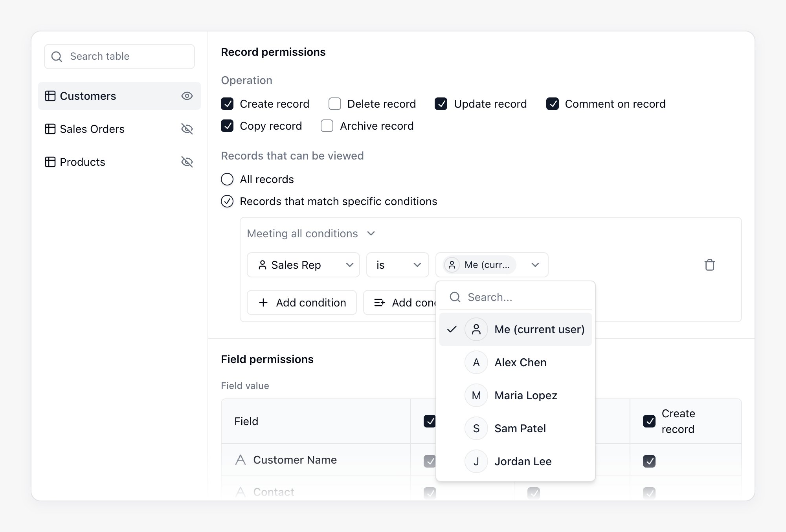Toggle visibility eye for Customers table
The width and height of the screenshot is (786, 532).
coord(187,96)
